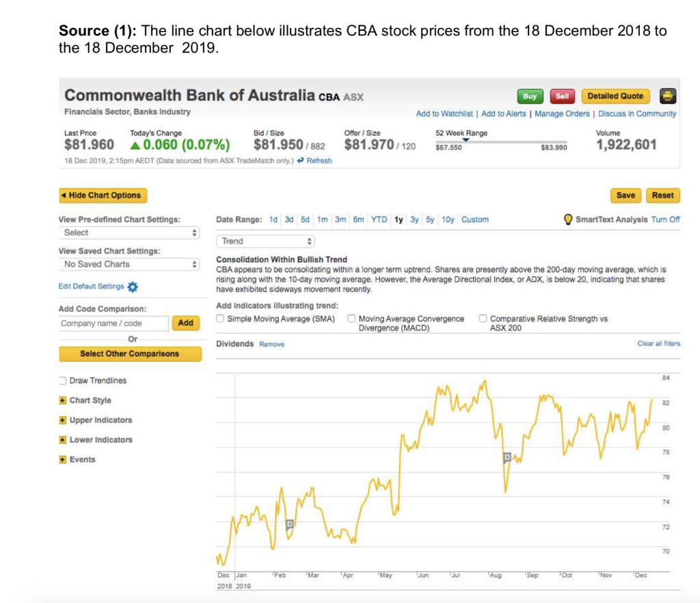Enable the Simple Moving Average checkbox
Image resolution: width=700 pixels, height=603 pixels.
coord(220,319)
